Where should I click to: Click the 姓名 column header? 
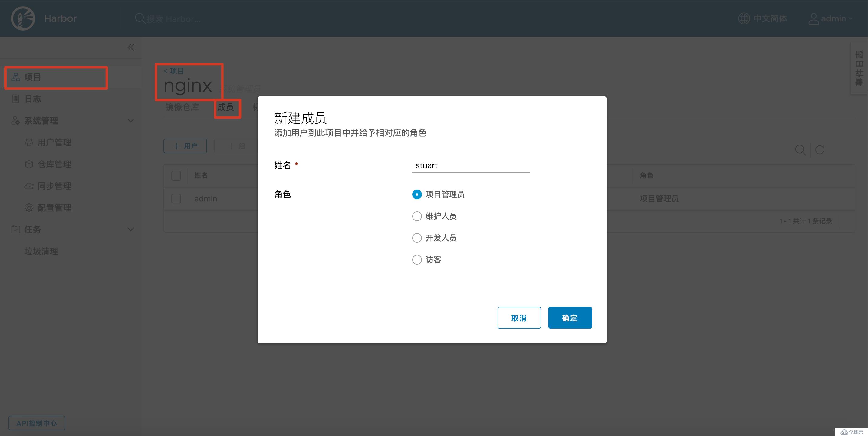[201, 175]
